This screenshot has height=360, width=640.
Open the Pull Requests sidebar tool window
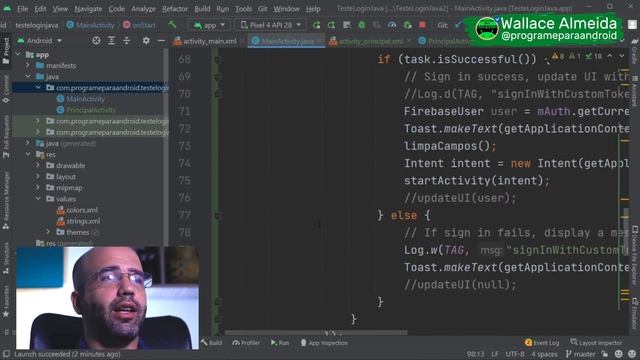[x=6, y=136]
